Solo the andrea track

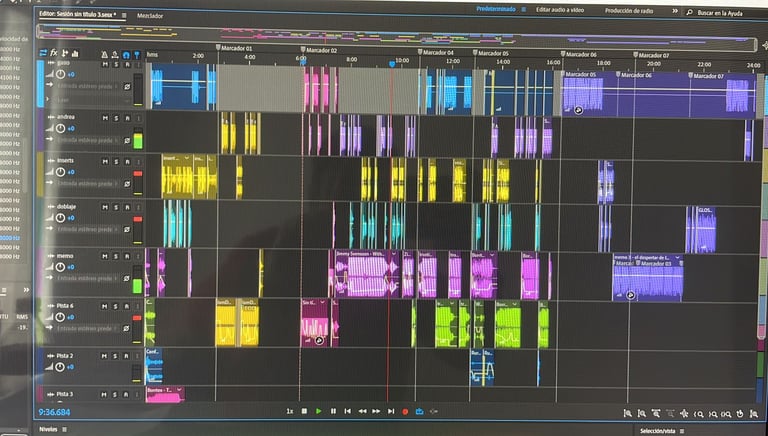116,118
